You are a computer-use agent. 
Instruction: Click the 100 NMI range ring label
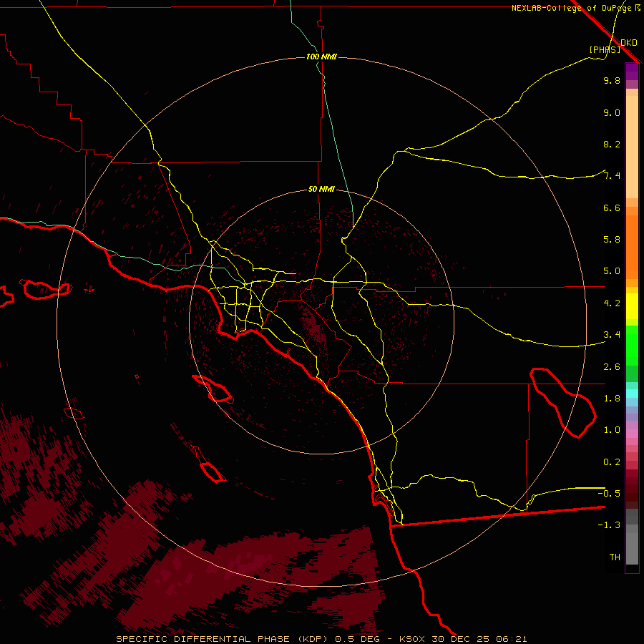321,57
